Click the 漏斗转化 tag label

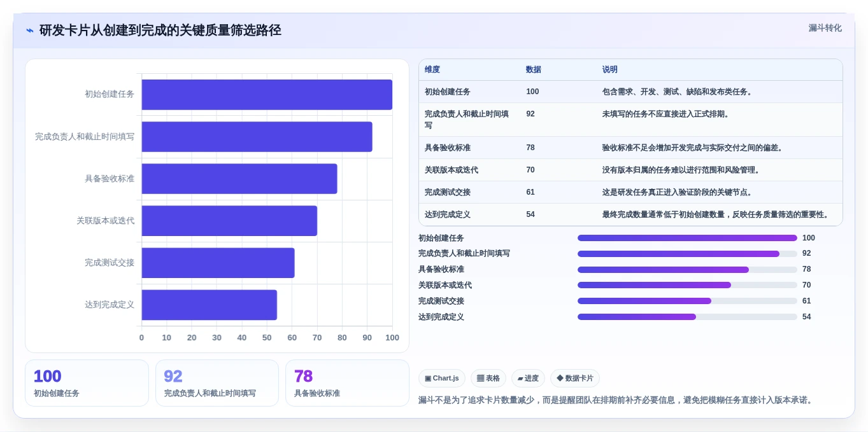click(x=825, y=28)
